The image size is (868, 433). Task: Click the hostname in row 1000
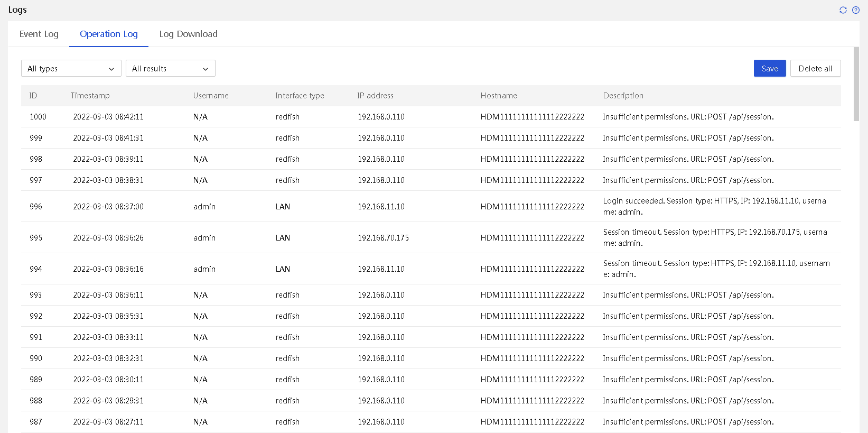point(533,117)
